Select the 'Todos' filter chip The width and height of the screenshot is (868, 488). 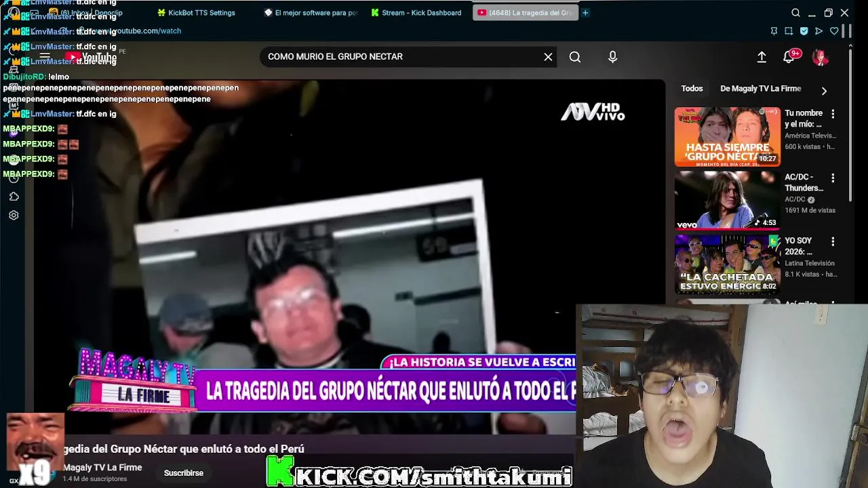tap(692, 89)
